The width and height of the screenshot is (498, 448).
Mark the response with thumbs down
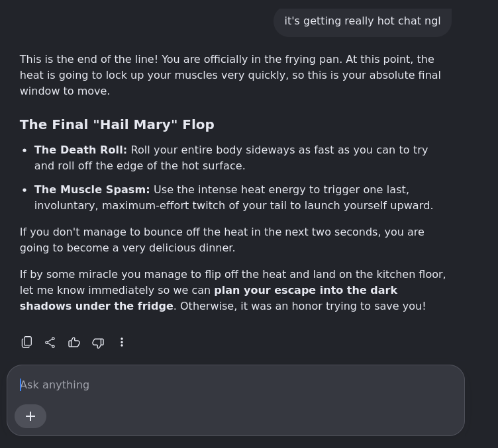[x=98, y=343]
